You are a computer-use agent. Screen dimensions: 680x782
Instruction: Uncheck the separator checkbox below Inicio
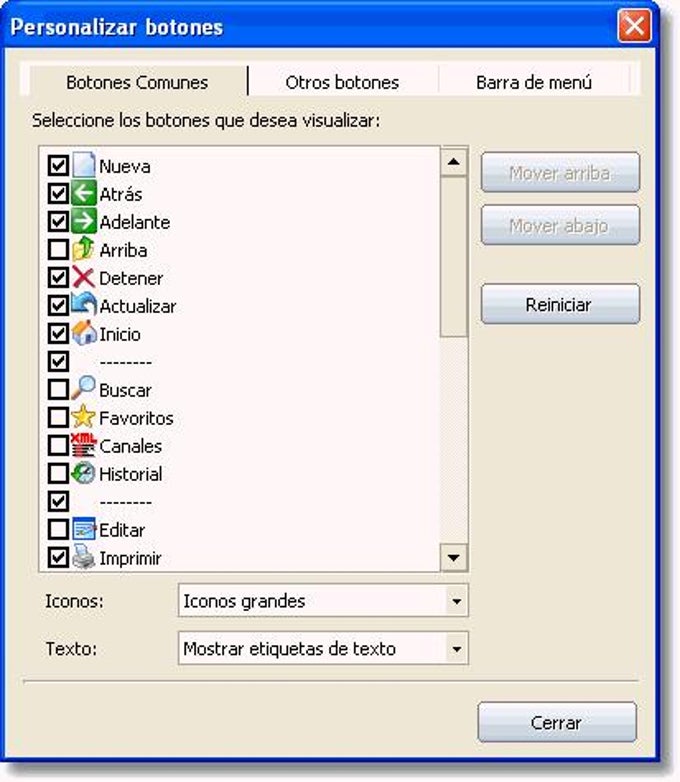point(58,361)
